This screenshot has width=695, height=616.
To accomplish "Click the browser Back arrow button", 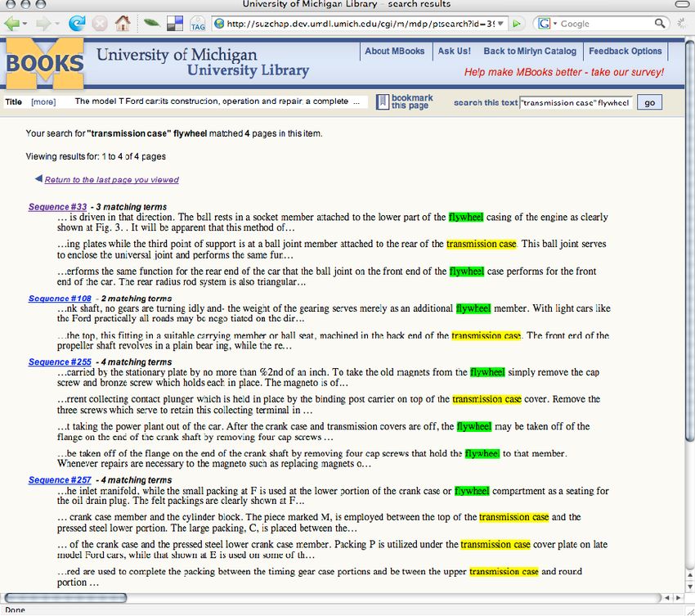I will tap(11, 23).
